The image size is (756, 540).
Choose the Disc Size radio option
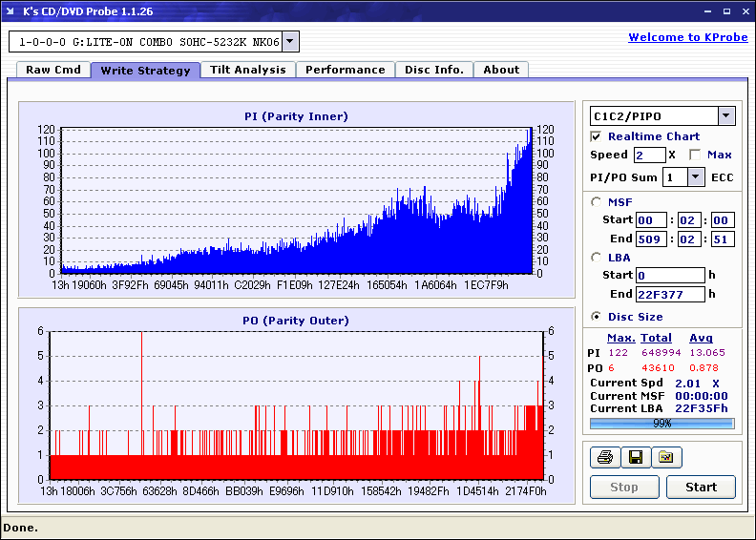point(597,317)
